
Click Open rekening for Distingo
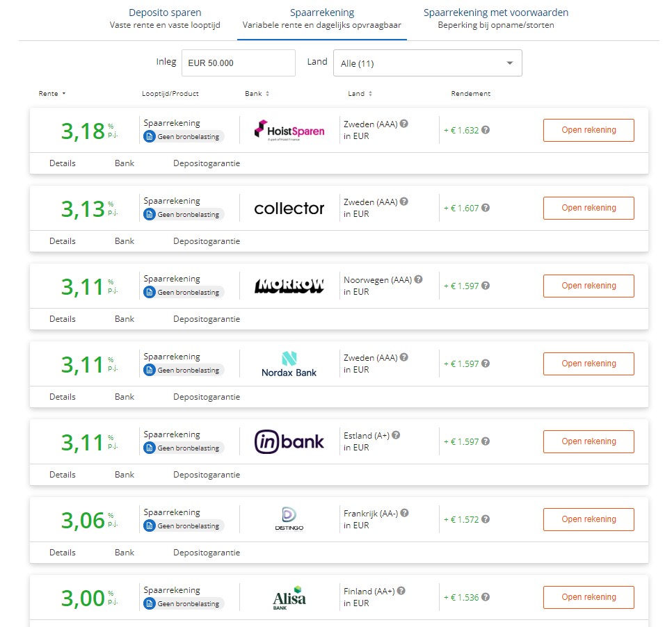pos(588,519)
